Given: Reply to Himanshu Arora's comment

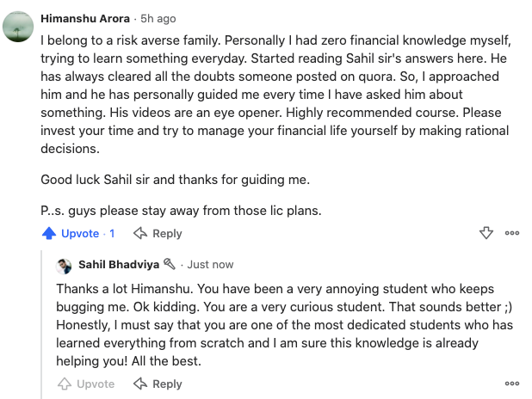Looking at the screenshot, I should 158,234.
